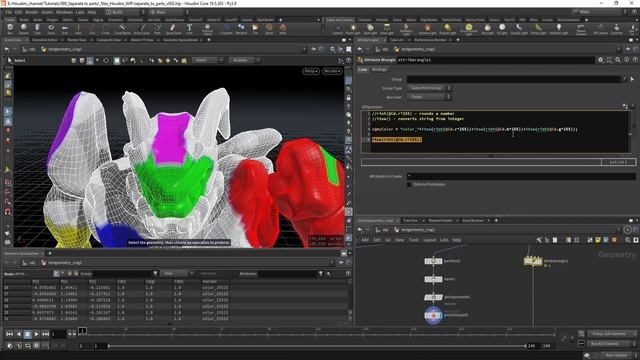Open the parameter gear menu for attribwrangle1
The image size is (640, 360).
(600, 60)
